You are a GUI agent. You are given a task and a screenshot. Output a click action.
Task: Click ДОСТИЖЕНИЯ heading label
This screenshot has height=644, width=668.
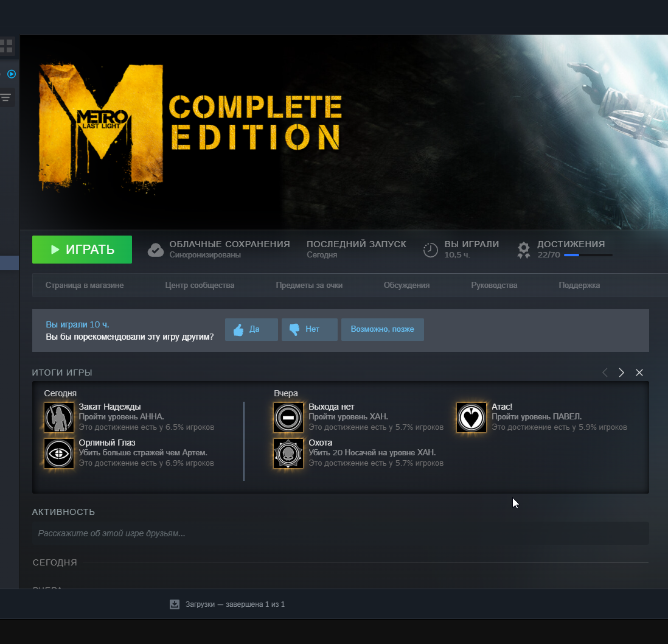tap(571, 244)
